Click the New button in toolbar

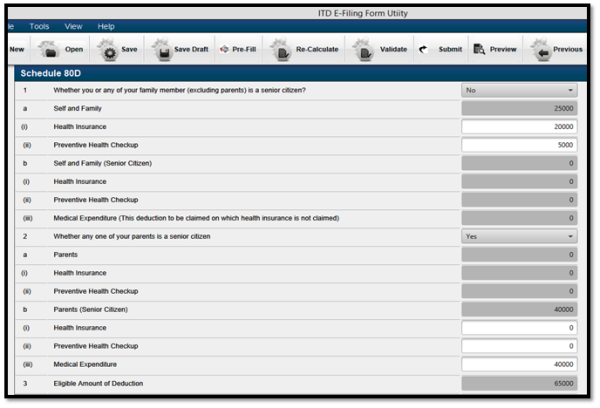17,48
